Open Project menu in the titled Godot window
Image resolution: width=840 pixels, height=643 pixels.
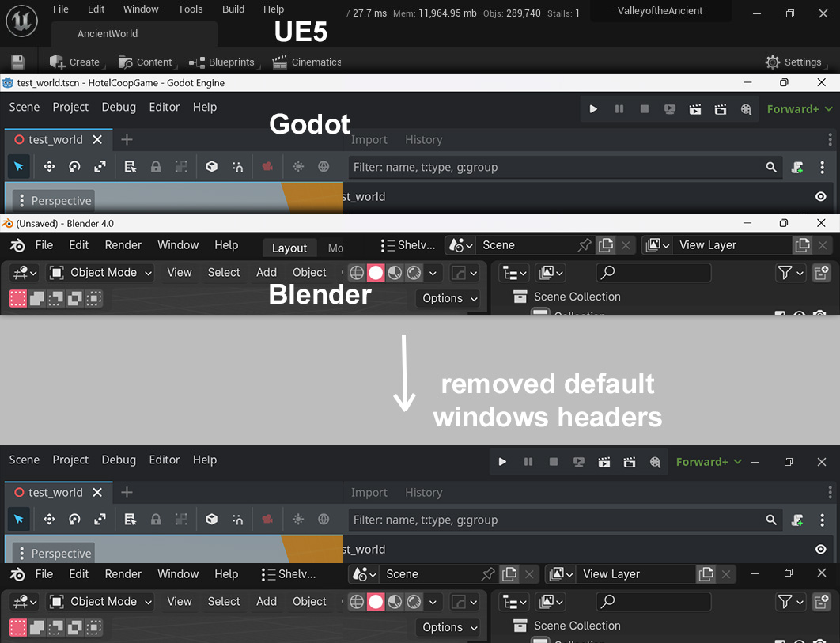(x=70, y=108)
